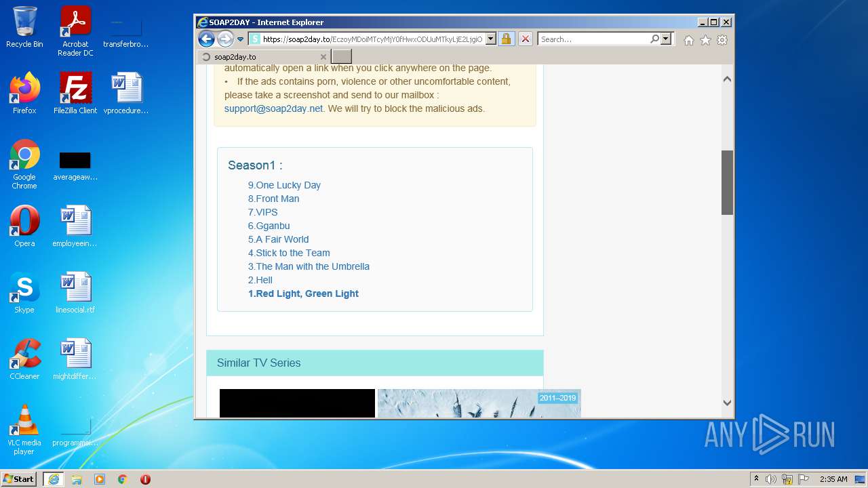Launch Google Chrome from the desktop
The width and height of the screenshot is (868, 488).
coord(24,164)
